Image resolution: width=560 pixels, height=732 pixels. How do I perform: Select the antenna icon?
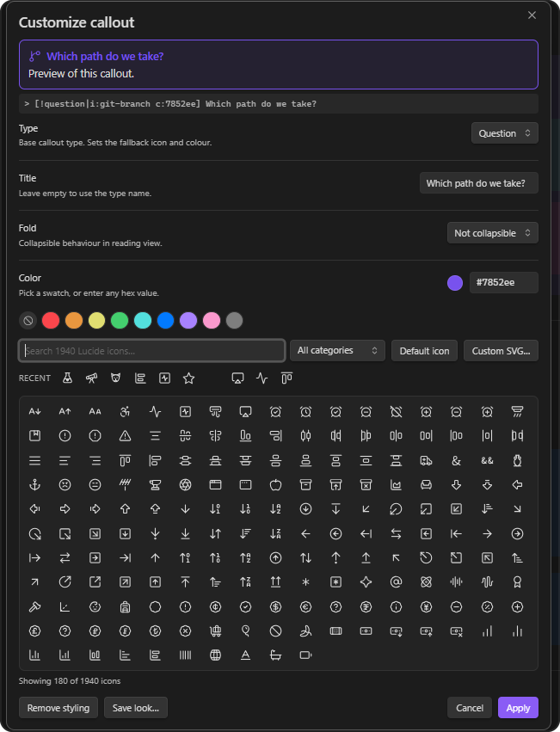126,485
